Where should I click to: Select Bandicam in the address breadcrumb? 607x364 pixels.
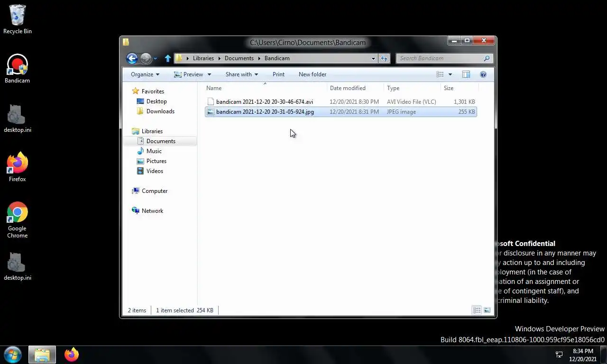(x=277, y=58)
